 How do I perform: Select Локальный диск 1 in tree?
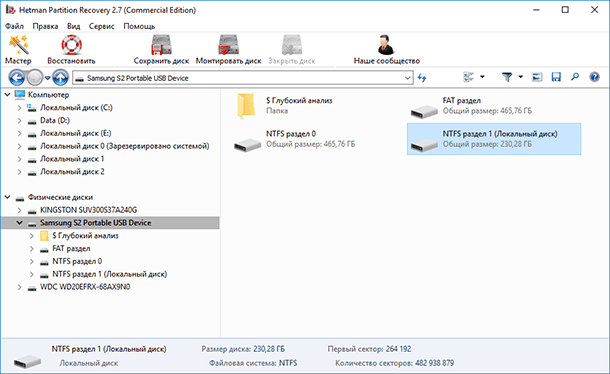72,159
